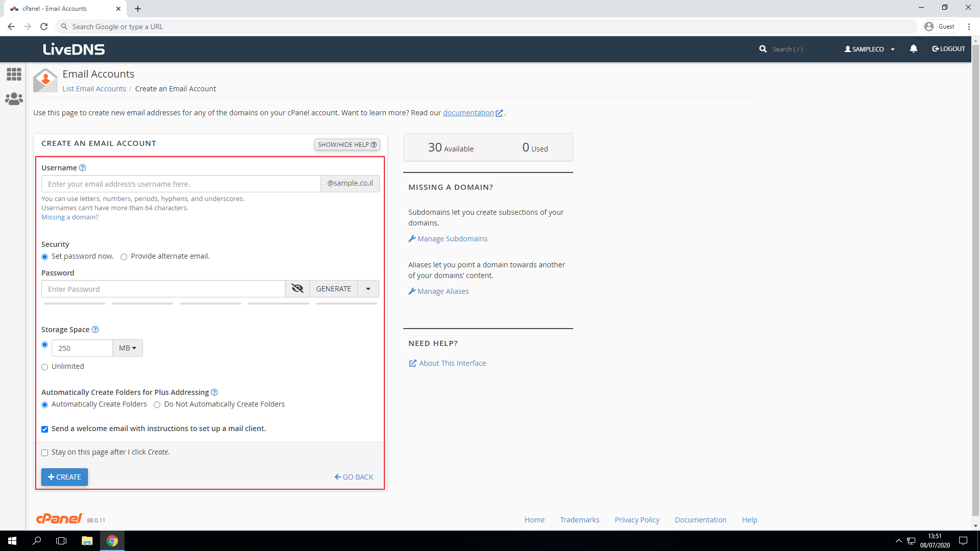Viewport: 980px width, 551px height.
Task: Click the Missing a domain? link
Action: [70, 217]
